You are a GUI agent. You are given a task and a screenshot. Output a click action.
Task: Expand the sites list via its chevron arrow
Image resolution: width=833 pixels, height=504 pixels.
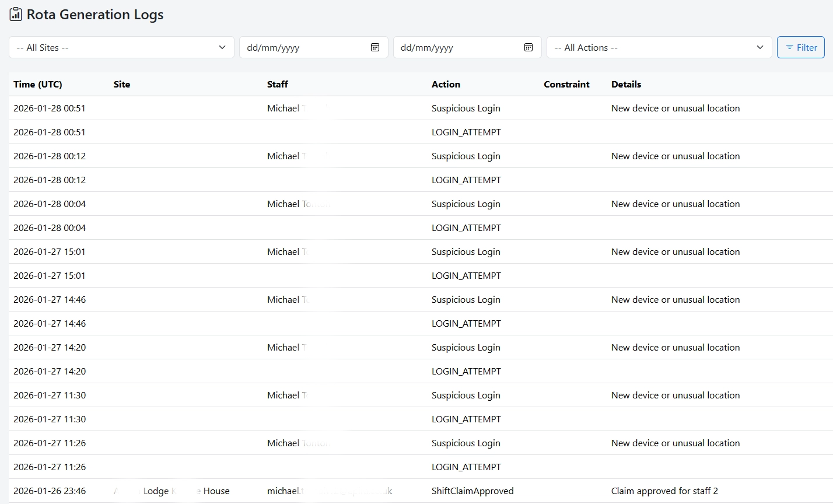point(222,47)
